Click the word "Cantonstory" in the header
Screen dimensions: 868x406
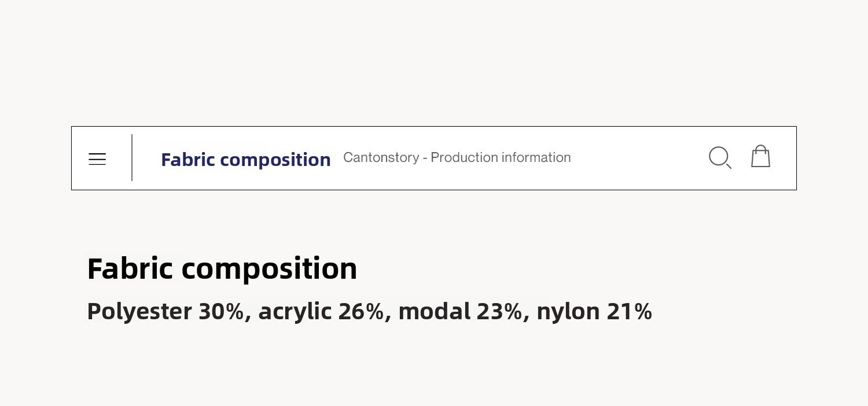(381, 157)
